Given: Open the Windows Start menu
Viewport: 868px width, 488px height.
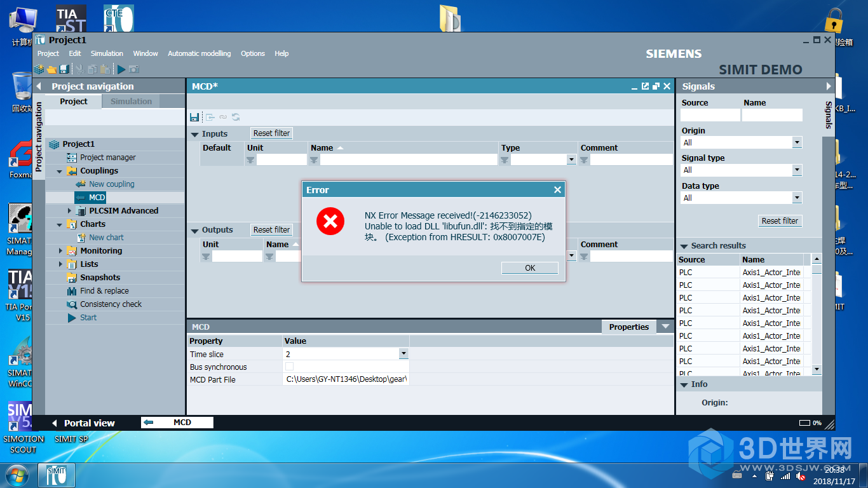Looking at the screenshot, I should [x=17, y=475].
